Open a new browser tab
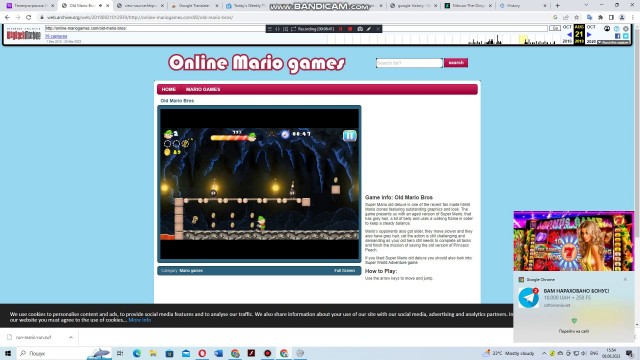Image resolution: width=640 pixels, height=360 pixels. coord(558,6)
